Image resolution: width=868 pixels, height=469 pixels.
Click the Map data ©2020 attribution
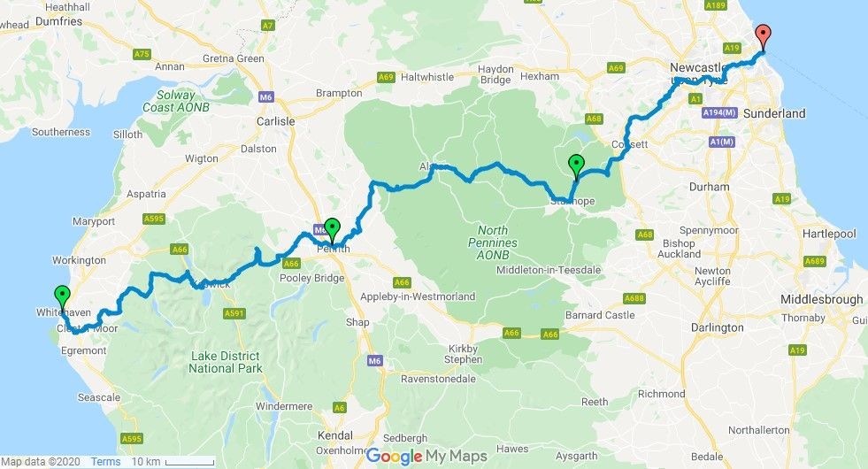[42, 461]
